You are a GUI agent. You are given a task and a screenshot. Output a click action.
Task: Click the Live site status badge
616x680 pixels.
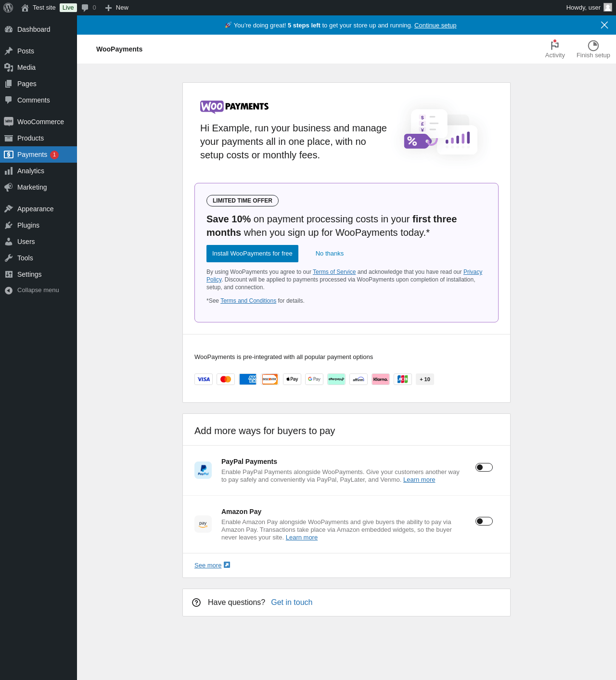coord(68,8)
